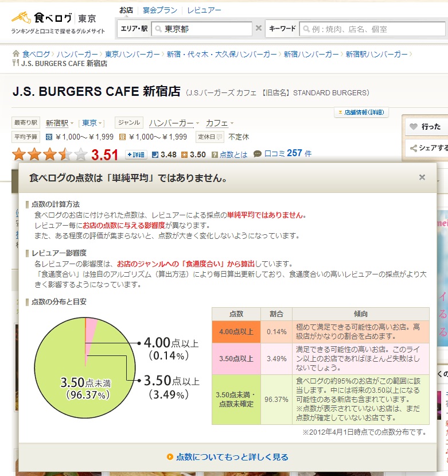Open 新宿ハンバーガー breadcrumb link

311,54
